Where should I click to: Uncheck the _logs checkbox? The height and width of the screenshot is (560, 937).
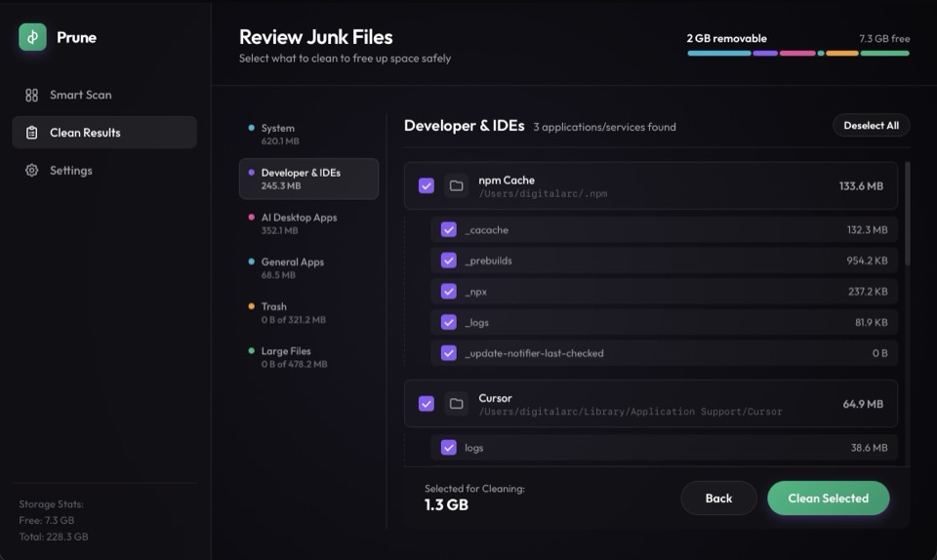449,322
